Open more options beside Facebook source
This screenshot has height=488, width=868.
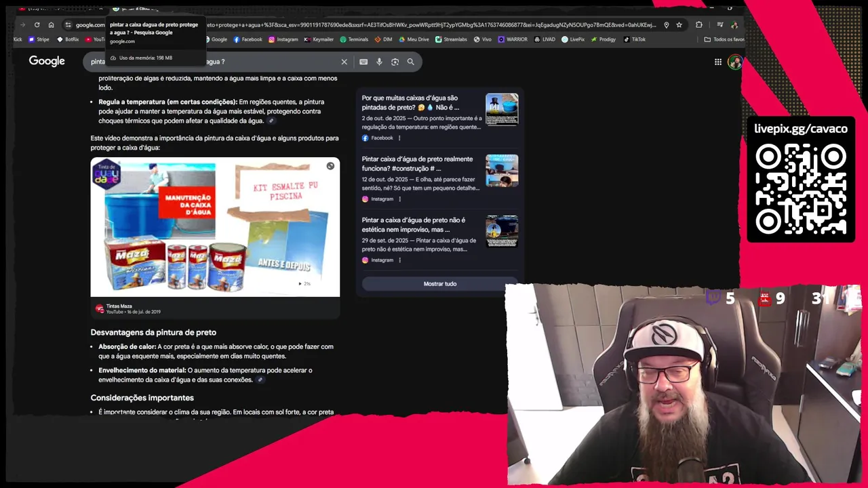(399, 138)
